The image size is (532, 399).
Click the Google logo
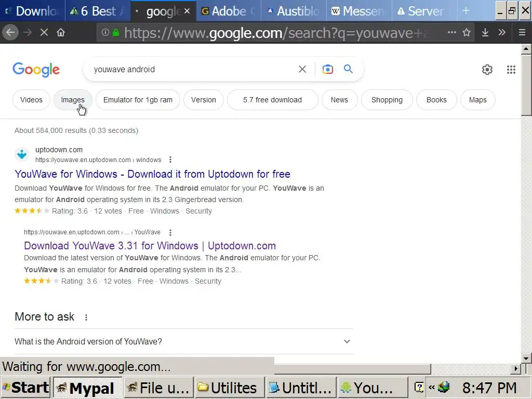point(36,70)
